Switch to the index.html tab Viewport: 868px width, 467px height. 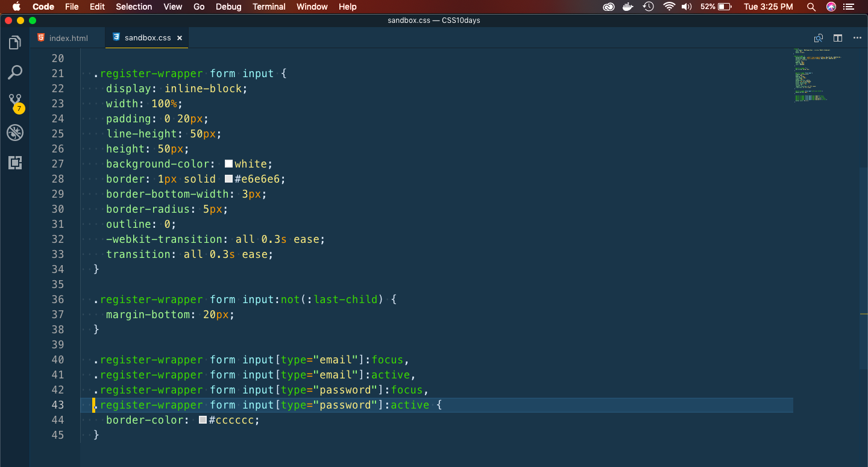coord(68,38)
